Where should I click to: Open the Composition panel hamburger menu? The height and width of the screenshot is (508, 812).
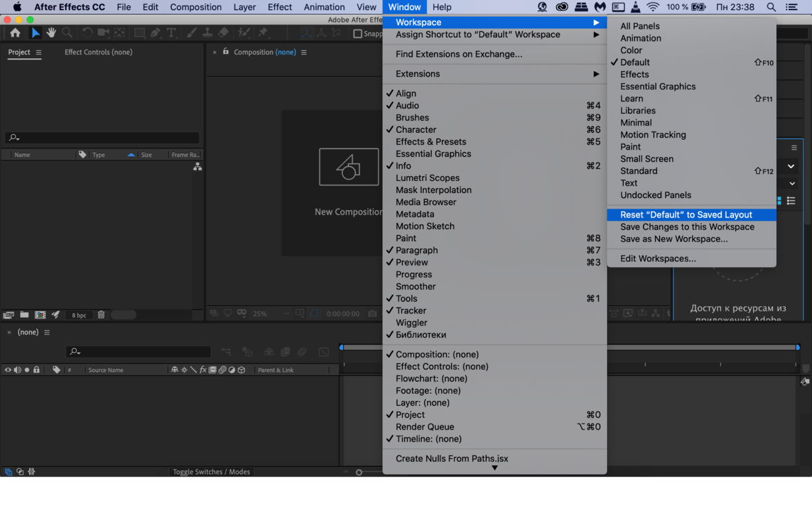click(x=304, y=52)
